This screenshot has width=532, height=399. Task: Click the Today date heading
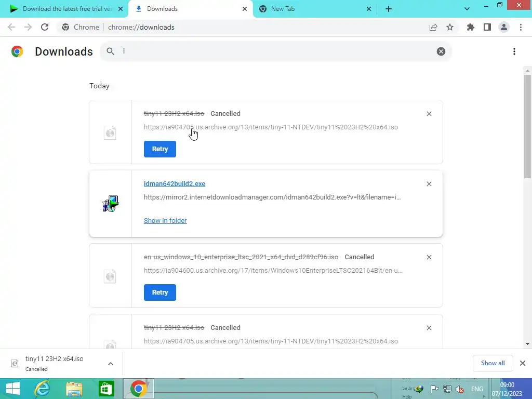pos(99,86)
